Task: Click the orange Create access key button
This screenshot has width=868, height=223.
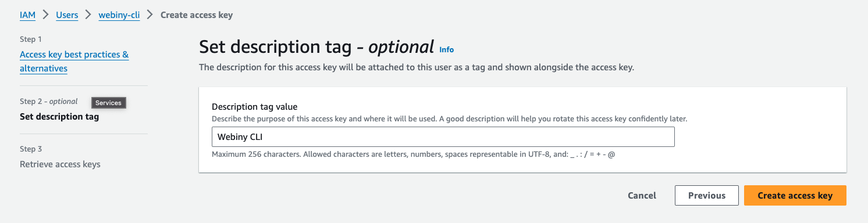Action: [x=795, y=196]
